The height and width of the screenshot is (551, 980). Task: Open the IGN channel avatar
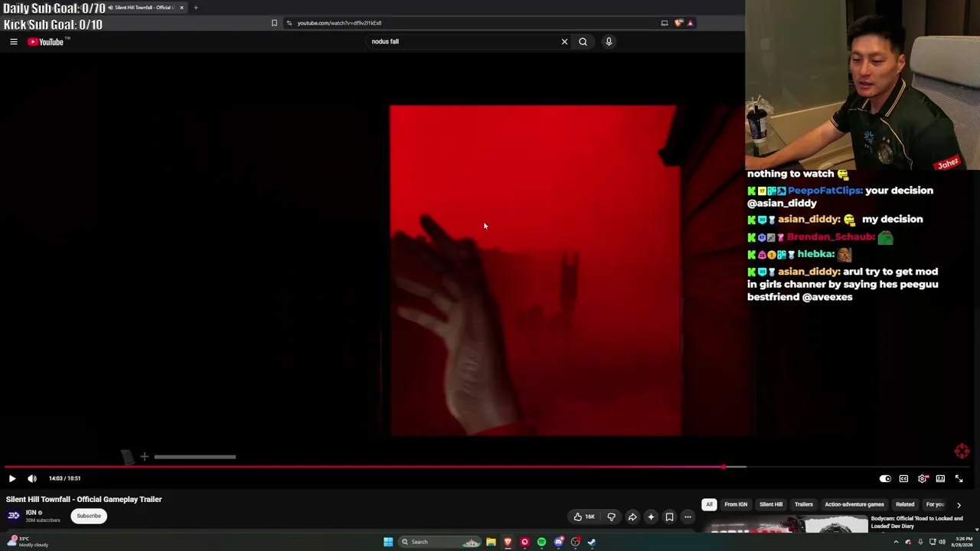coord(14,516)
